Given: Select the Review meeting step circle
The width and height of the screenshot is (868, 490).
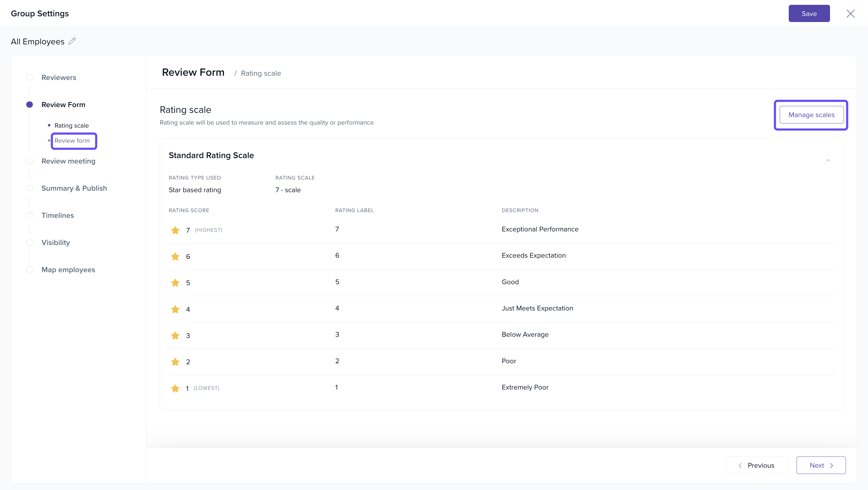Looking at the screenshot, I should 30,161.
